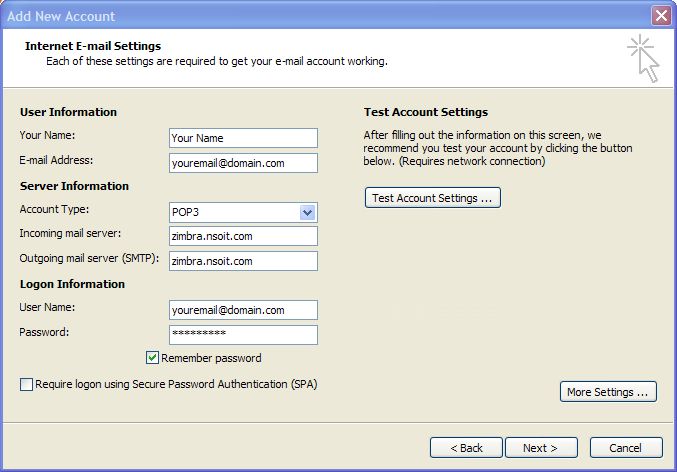The width and height of the screenshot is (677, 472).
Task: Click the Test Account Settings button
Action: click(433, 198)
